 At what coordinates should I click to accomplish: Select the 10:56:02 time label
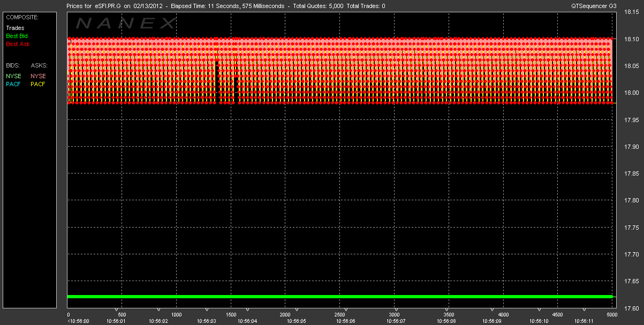(158, 321)
